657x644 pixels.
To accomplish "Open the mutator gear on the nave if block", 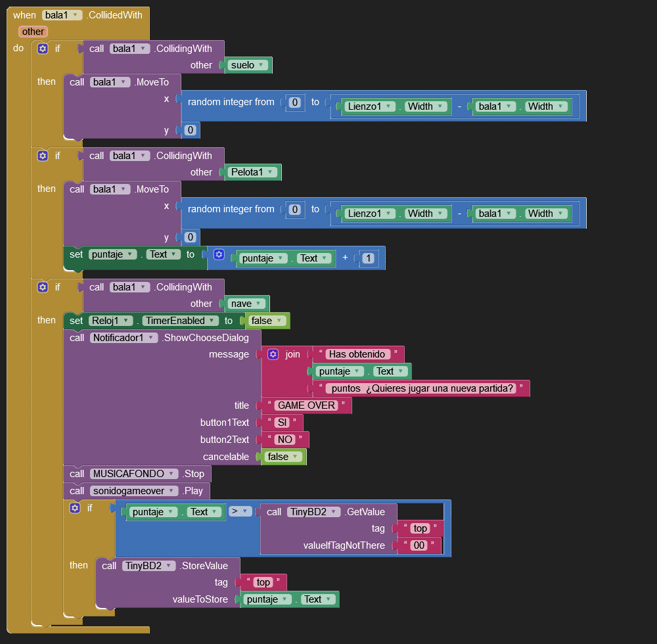I will (43, 287).
